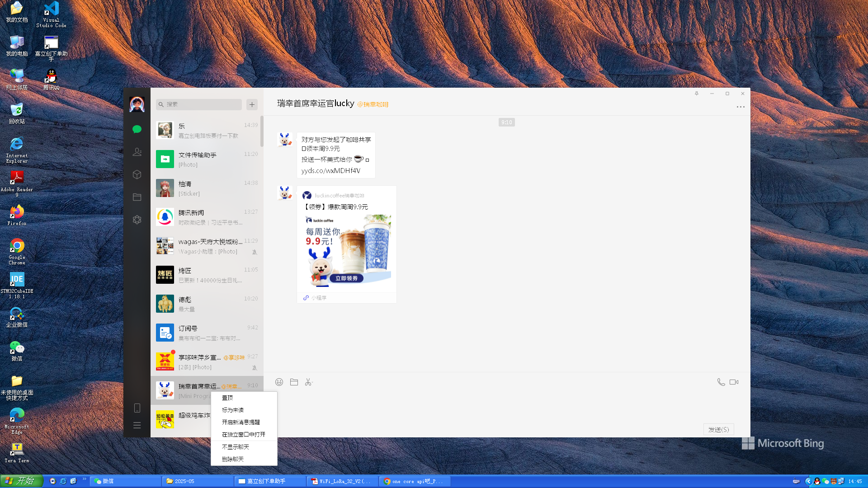The height and width of the screenshot is (488, 868).
Task: Open the Luckin coffee mini program card
Action: (x=347, y=244)
